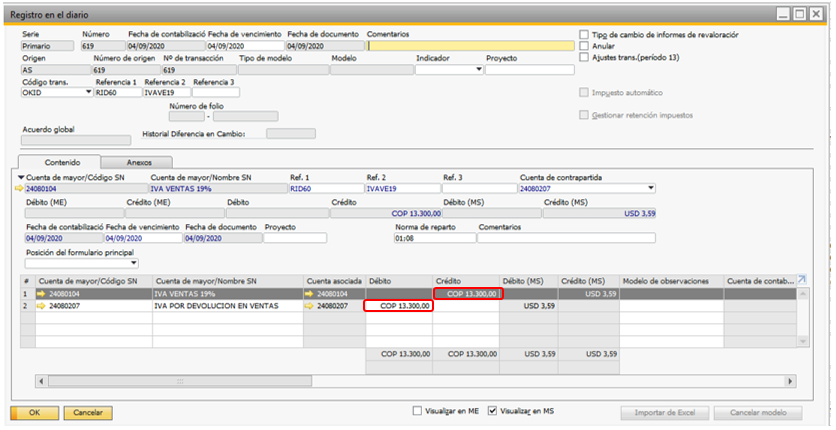Switch to the Anexos tab
836x430 pixels.
(x=139, y=162)
